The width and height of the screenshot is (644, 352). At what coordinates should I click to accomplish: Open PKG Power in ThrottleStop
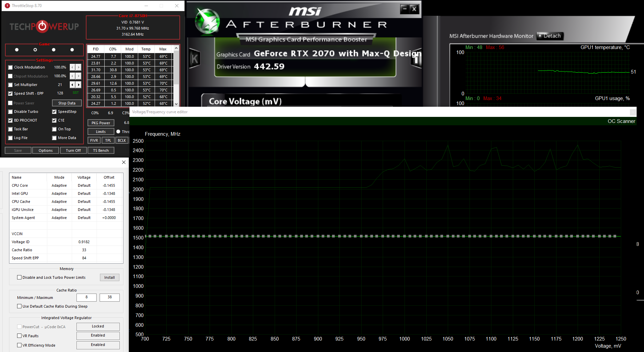(x=101, y=123)
